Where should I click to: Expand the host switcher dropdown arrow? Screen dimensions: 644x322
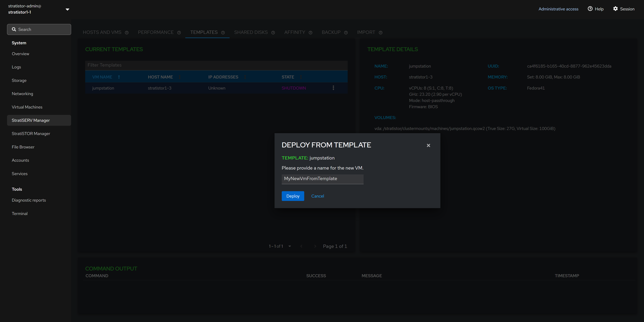click(67, 9)
